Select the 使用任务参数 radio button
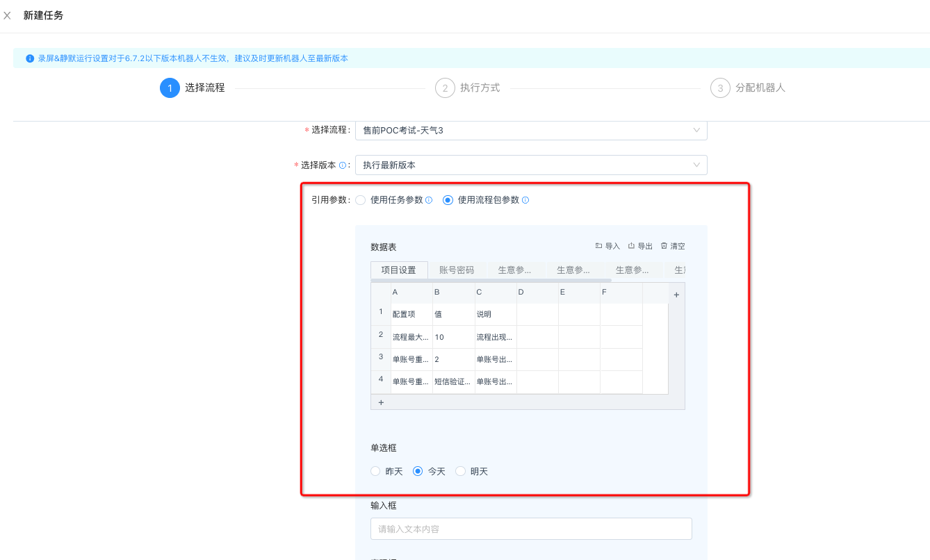Image resolution: width=930 pixels, height=560 pixels. 360,200
